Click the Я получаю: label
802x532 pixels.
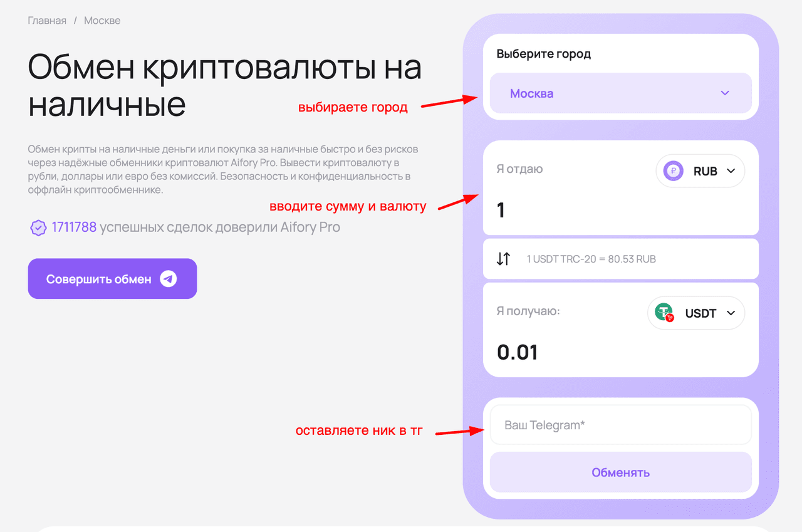pos(528,311)
